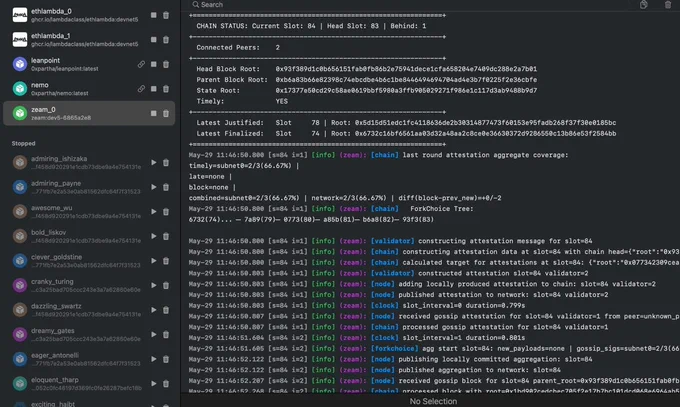Image resolution: width=680 pixels, height=407 pixels.
Task: Start the admiring_ishizaka container
Action: coord(154,162)
